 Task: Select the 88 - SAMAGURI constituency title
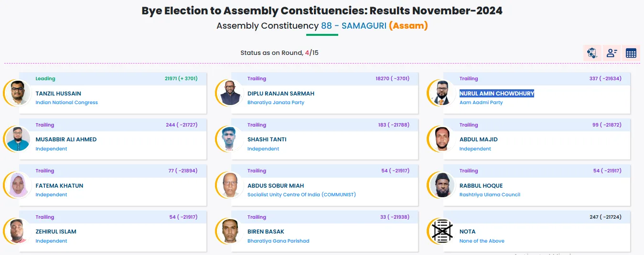tap(354, 26)
